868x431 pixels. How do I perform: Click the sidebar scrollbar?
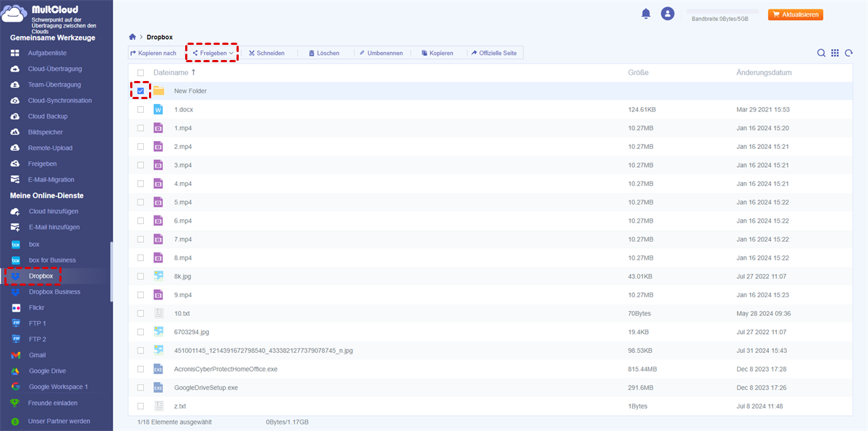coord(111,271)
